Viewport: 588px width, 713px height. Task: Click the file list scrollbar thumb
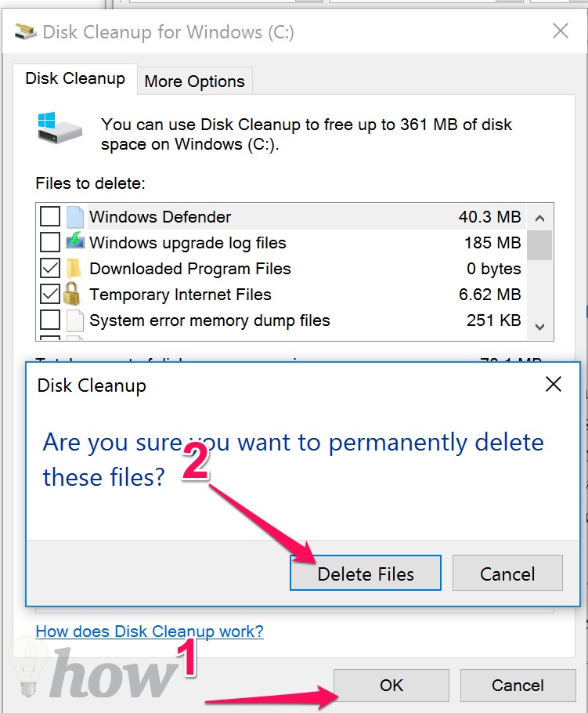point(539,245)
